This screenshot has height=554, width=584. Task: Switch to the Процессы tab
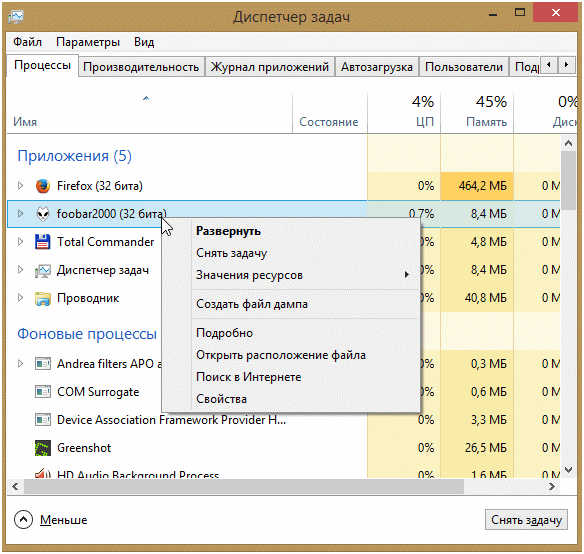(42, 65)
